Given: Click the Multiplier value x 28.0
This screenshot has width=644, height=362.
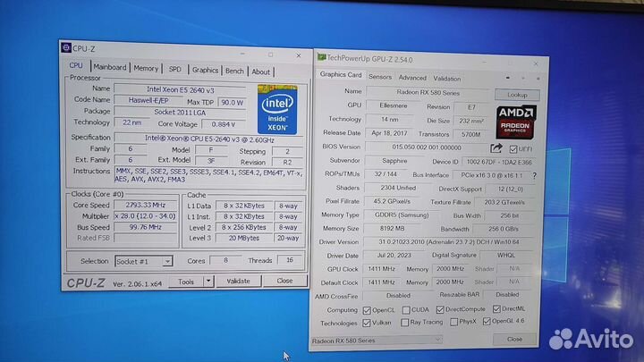Looking at the screenshot, I should [146, 216].
